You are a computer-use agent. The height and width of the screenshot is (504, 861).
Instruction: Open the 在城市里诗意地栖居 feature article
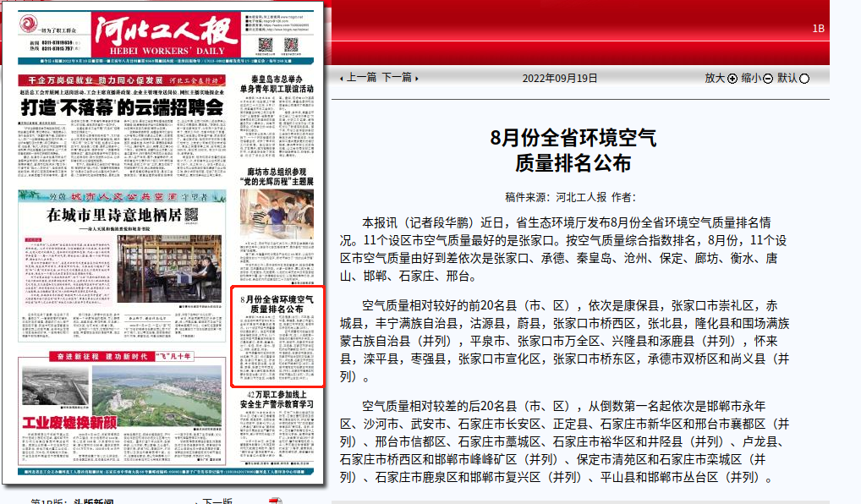pos(114,214)
